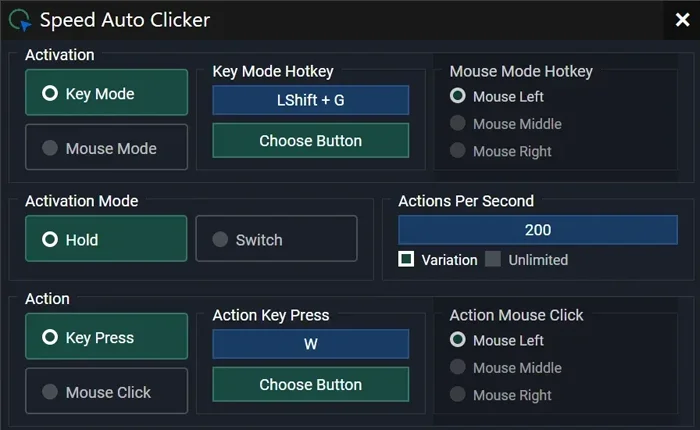Enable the Variation checkbox

coord(407,260)
